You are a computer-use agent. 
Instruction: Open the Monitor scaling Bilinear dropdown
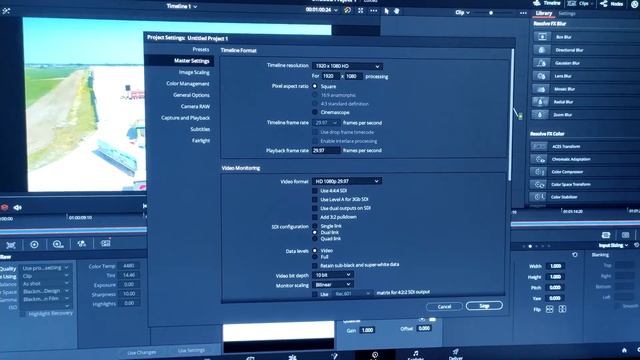point(332,284)
